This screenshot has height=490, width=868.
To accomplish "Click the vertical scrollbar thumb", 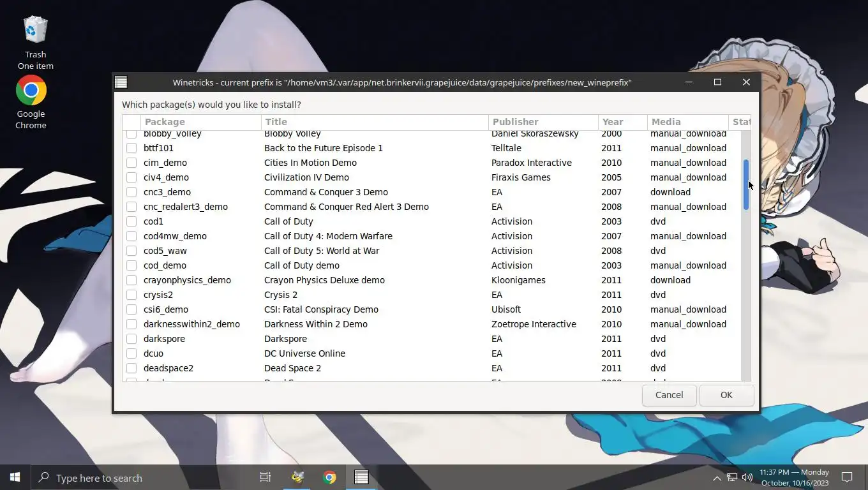I will click(745, 185).
